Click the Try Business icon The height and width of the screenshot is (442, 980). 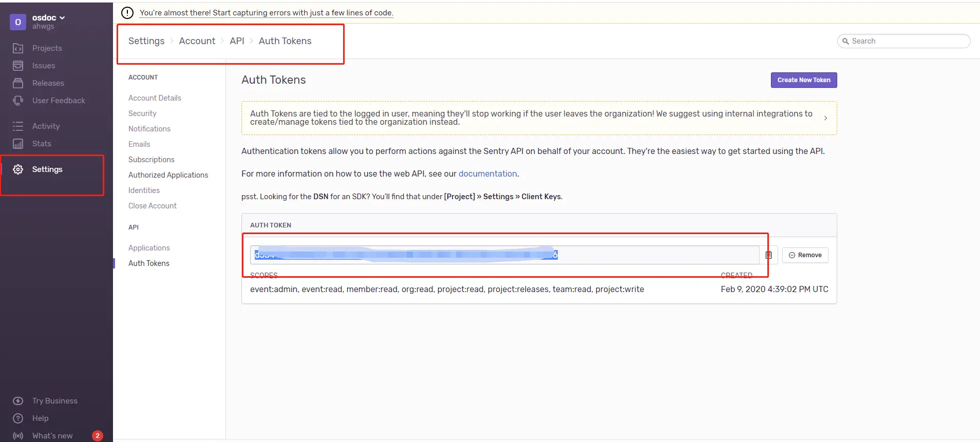point(18,401)
